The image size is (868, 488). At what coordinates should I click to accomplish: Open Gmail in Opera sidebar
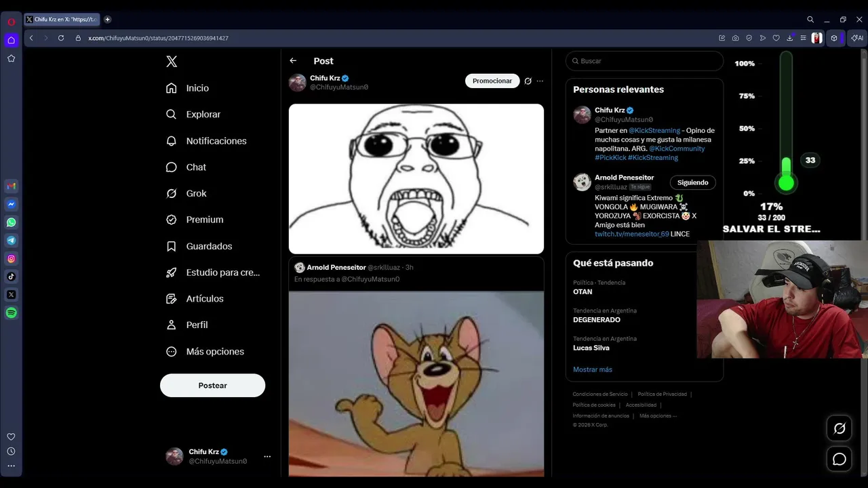pyautogui.click(x=11, y=186)
